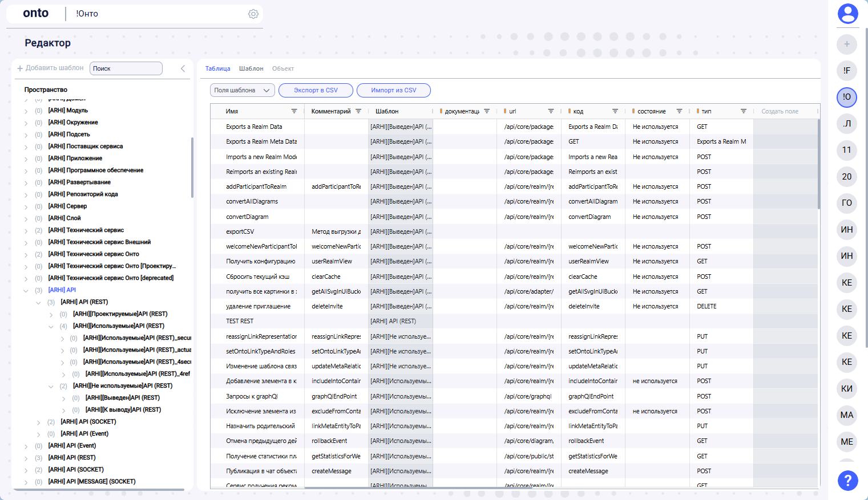Open the user profile avatar
Viewport: 868px width, 500px height.
(847, 14)
